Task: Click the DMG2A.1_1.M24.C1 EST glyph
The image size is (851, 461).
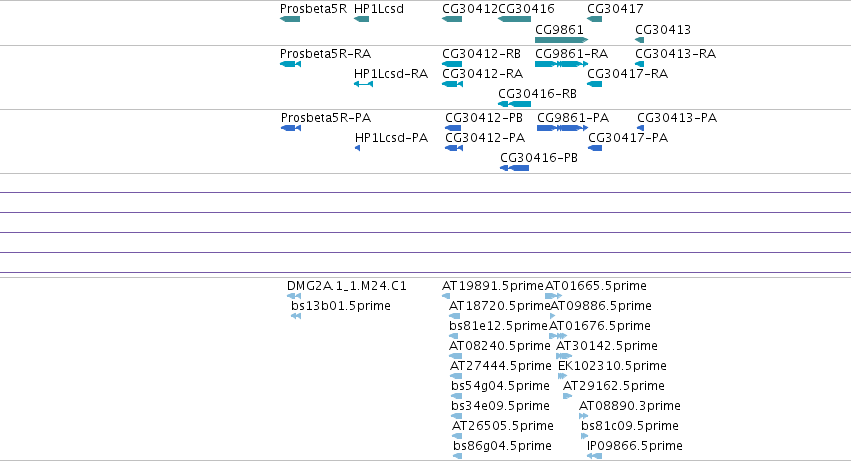Action: (294, 296)
